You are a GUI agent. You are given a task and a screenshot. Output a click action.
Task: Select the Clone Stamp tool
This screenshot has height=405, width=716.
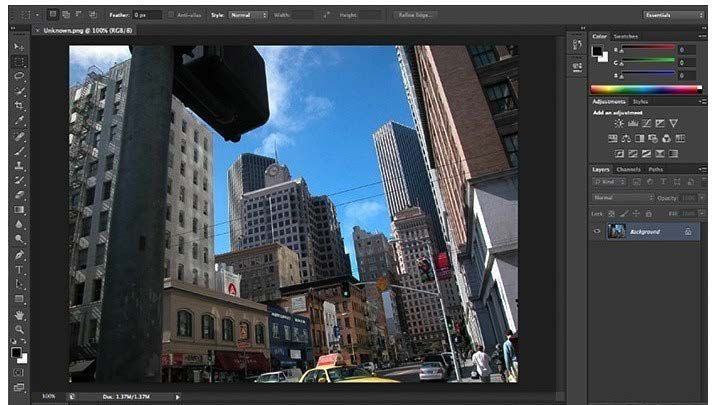[19, 166]
